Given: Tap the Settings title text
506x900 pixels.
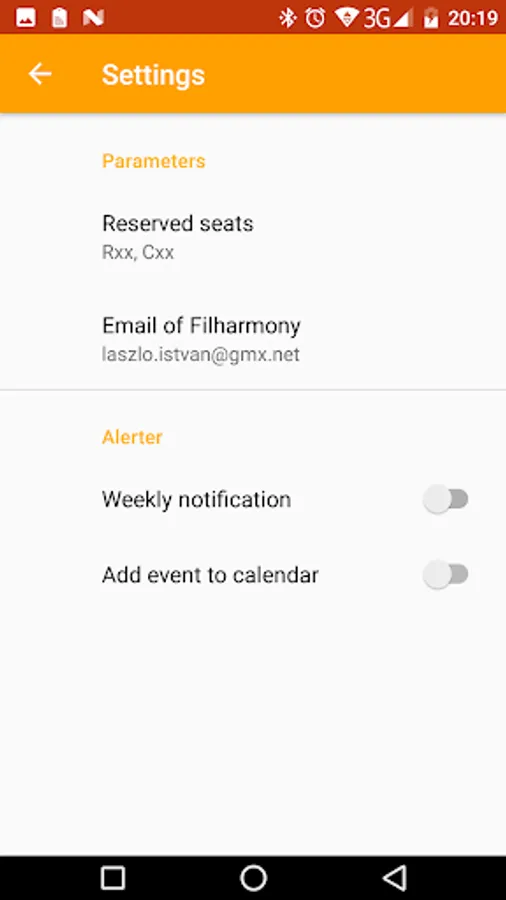Looking at the screenshot, I should 153,75.
